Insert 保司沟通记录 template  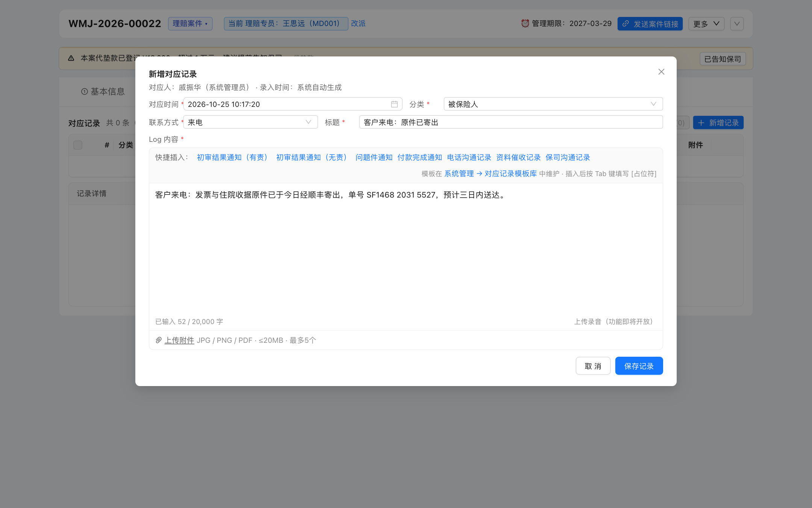pos(568,157)
